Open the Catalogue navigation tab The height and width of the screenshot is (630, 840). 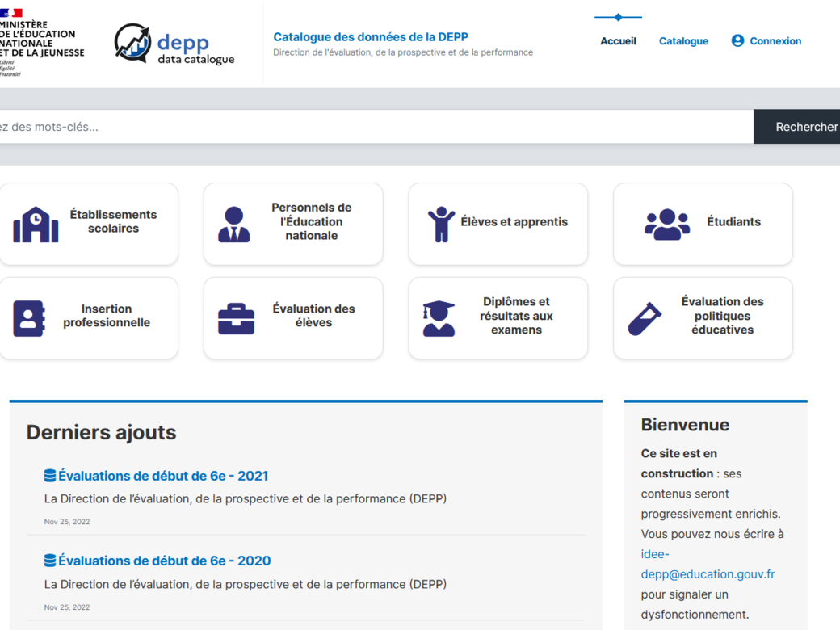(683, 41)
